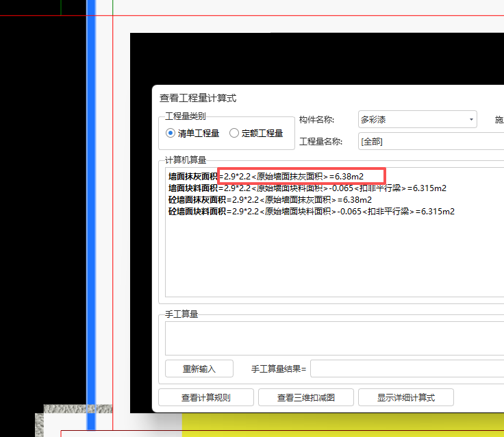The height and width of the screenshot is (437, 504).
Task: Click the 显示详细计算式 button
Action: pyautogui.click(x=406, y=397)
